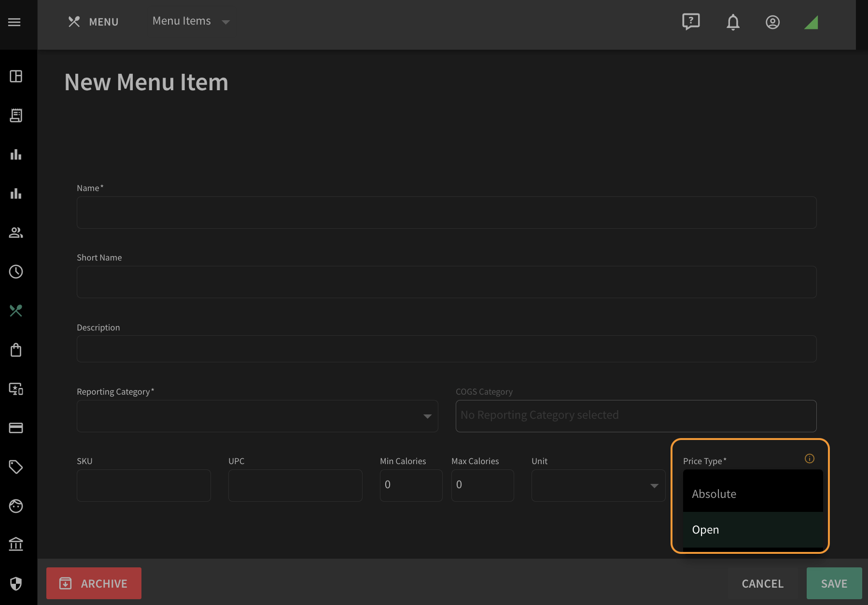Open the credit card sidebar icon
868x605 pixels.
point(16,428)
